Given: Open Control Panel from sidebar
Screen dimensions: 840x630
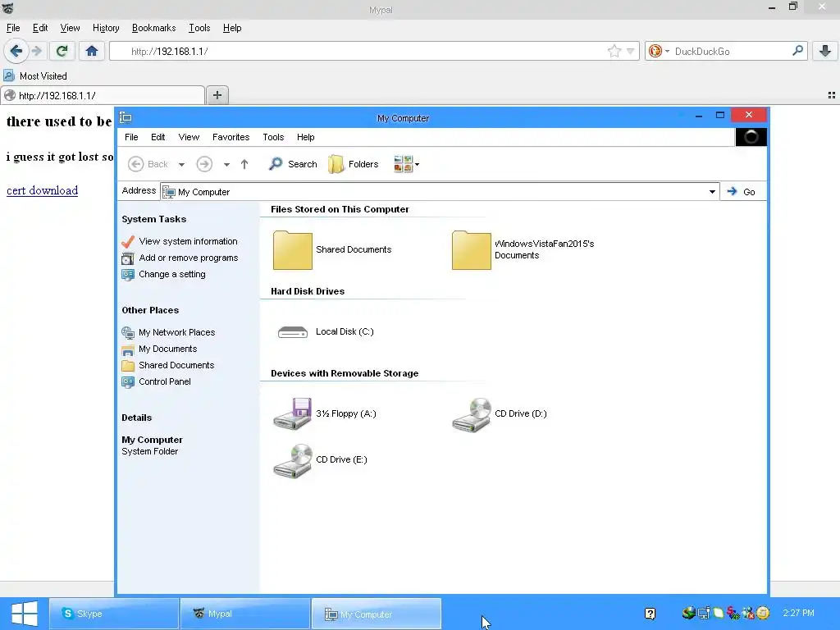Looking at the screenshot, I should click(x=156, y=382).
